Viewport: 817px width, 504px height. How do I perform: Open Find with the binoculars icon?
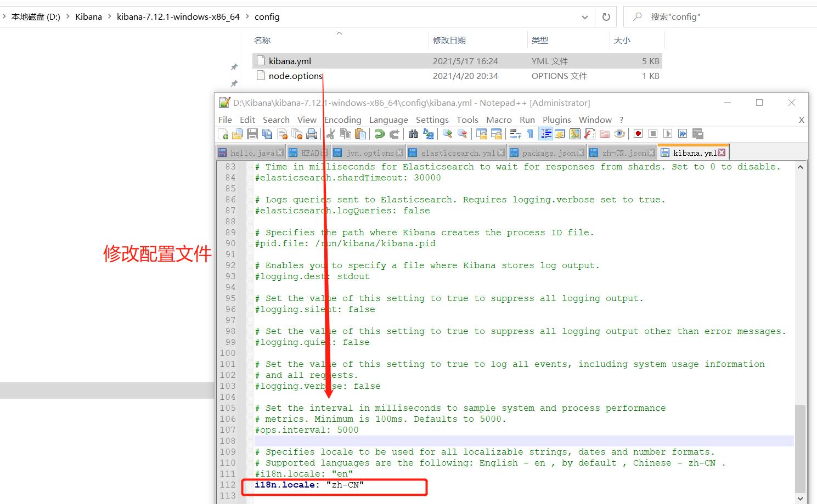(413, 134)
